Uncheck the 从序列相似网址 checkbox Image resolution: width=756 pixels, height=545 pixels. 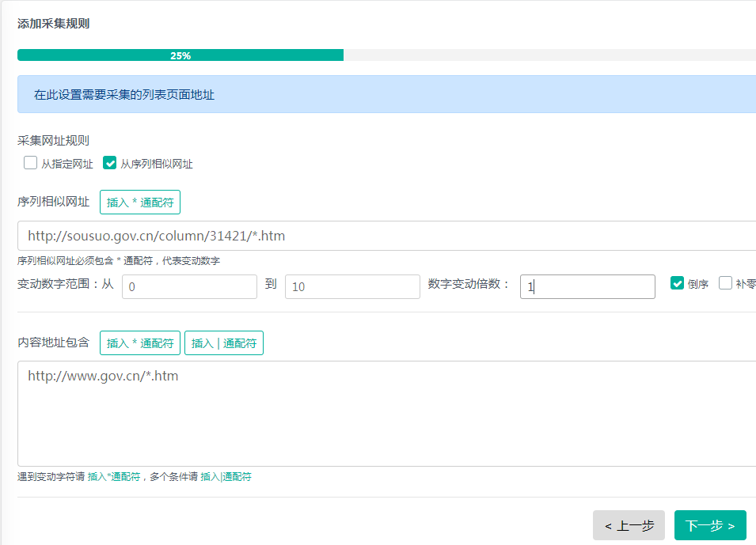(110, 164)
